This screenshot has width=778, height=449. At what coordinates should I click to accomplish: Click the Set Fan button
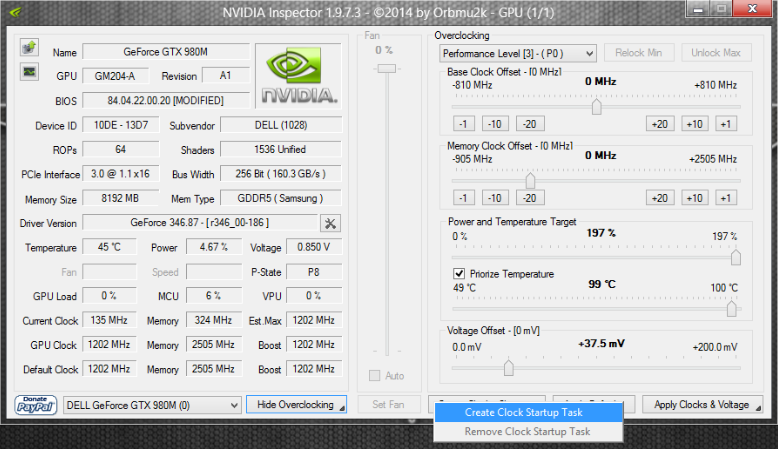tap(389, 405)
